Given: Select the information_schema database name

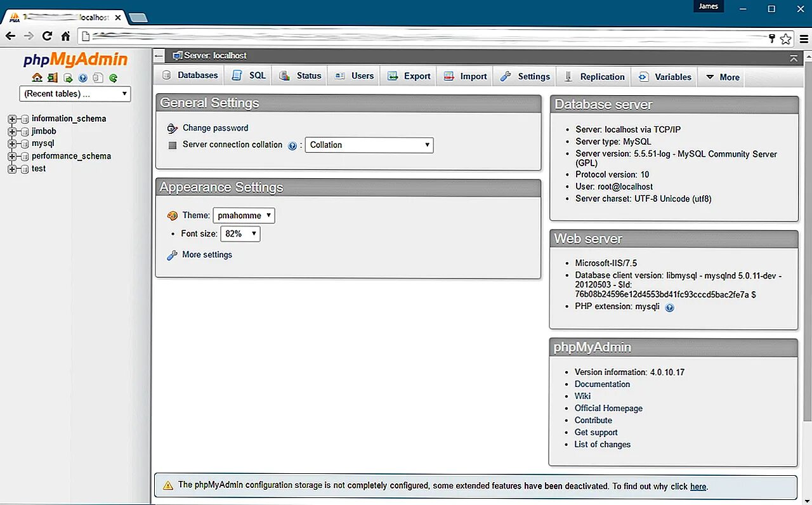Looking at the screenshot, I should click(x=69, y=119).
